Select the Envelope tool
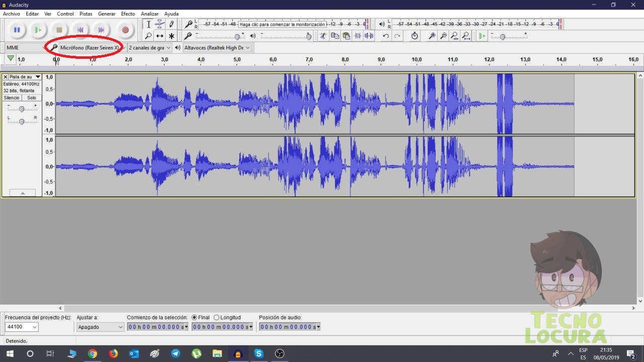This screenshot has height=362, width=644. pos(159,24)
